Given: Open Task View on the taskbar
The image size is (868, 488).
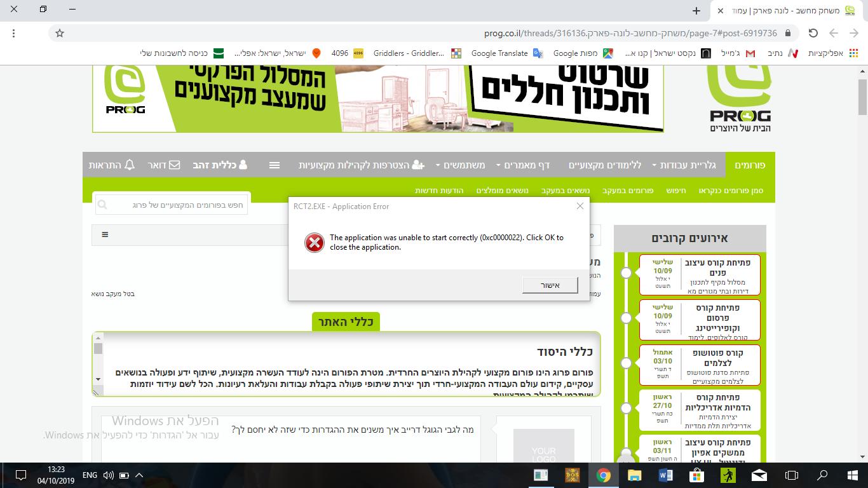Looking at the screenshot, I should point(791,475).
